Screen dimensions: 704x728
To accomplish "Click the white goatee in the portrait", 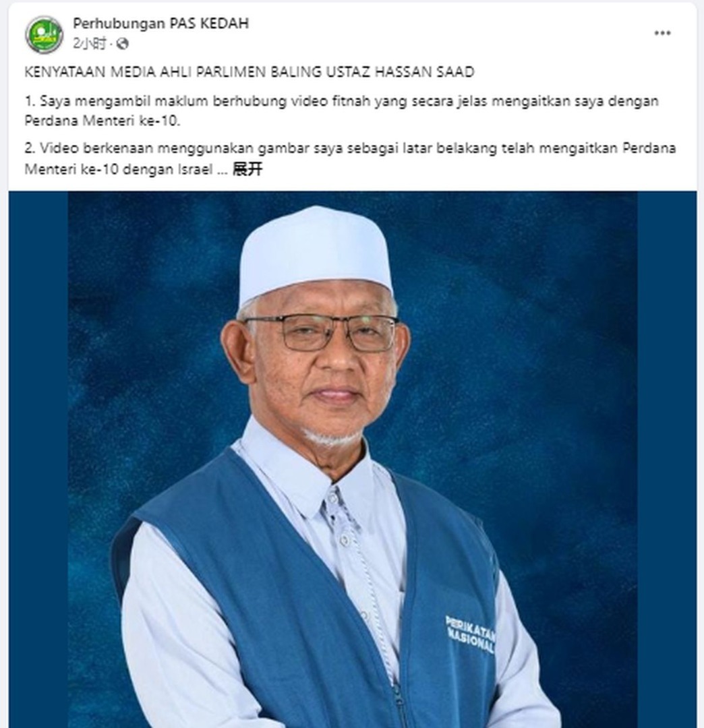I will point(330,437).
